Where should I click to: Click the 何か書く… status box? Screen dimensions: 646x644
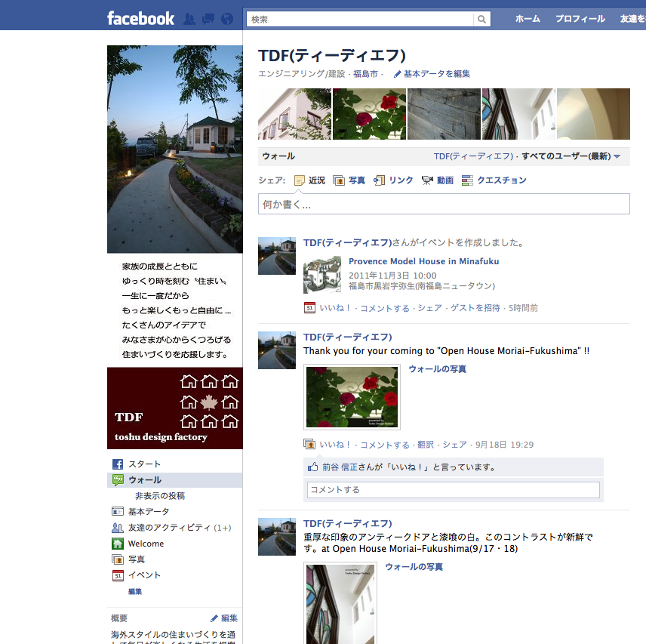point(444,204)
